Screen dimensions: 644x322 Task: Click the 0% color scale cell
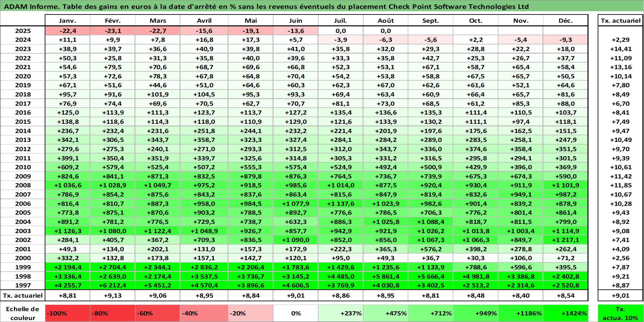[x=296, y=313]
